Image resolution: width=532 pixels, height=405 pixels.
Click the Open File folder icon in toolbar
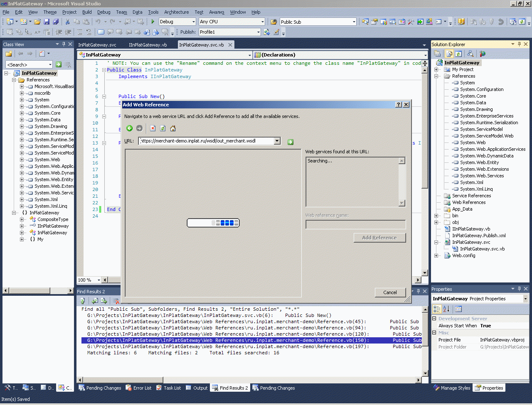point(37,22)
